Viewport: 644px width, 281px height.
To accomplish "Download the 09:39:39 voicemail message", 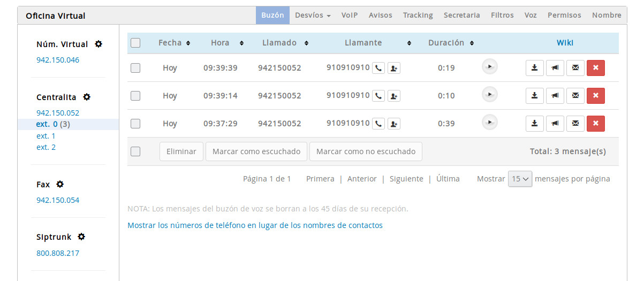I will (x=534, y=68).
